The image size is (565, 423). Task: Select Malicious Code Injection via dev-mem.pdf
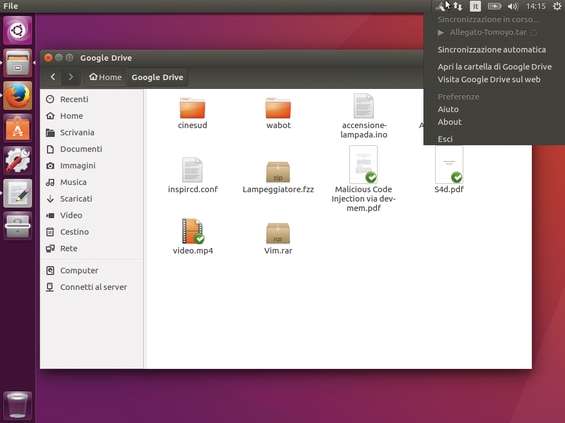363,179
